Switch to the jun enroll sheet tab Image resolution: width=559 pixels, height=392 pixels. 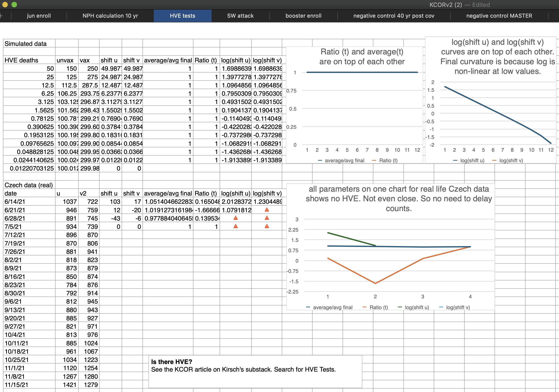(39, 16)
